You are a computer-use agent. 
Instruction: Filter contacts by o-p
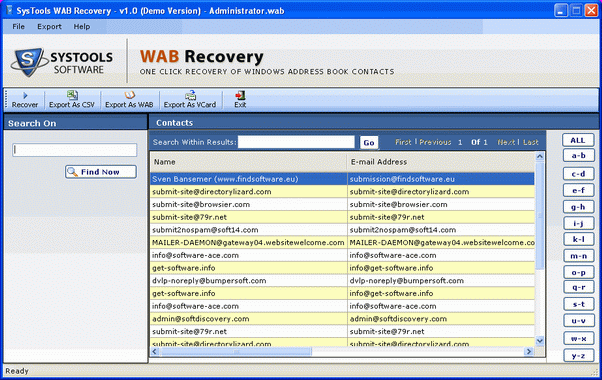[x=579, y=272]
